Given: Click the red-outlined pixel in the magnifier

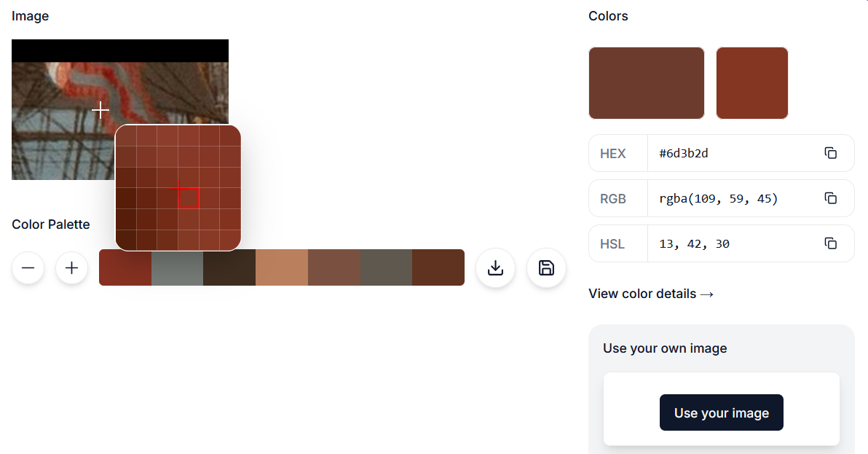Looking at the screenshot, I should tap(189, 198).
